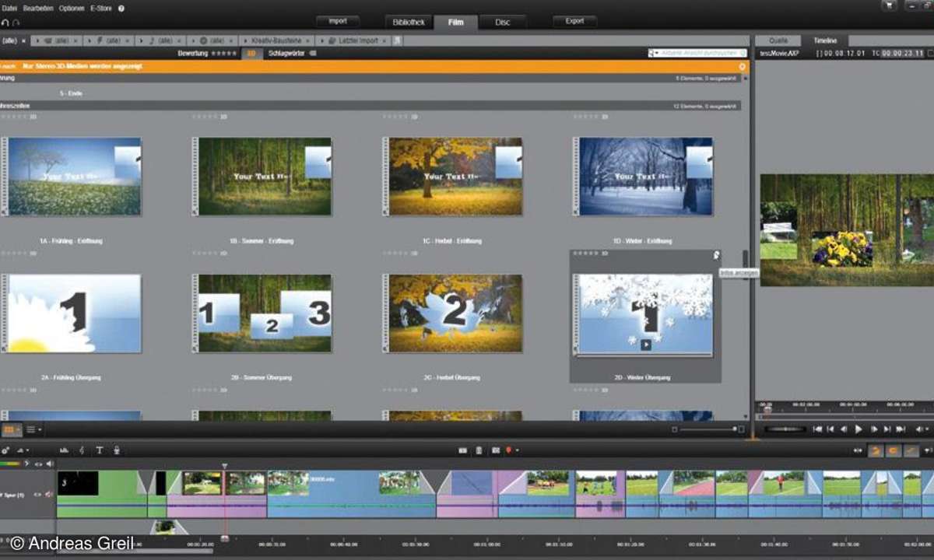The image size is (934, 560).
Task: Expand the music note (alle) tab arrow
Action: [x=141, y=40]
